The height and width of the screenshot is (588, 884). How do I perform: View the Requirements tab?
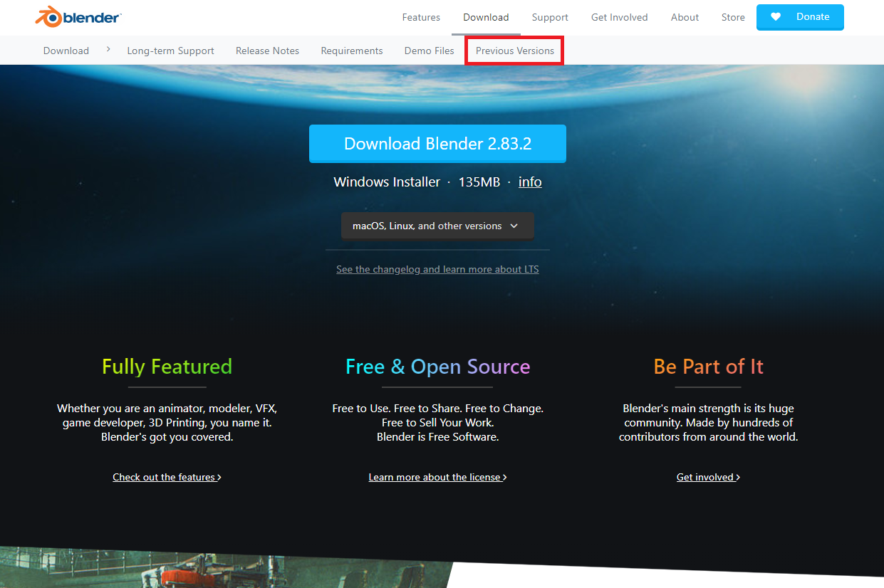pos(352,51)
